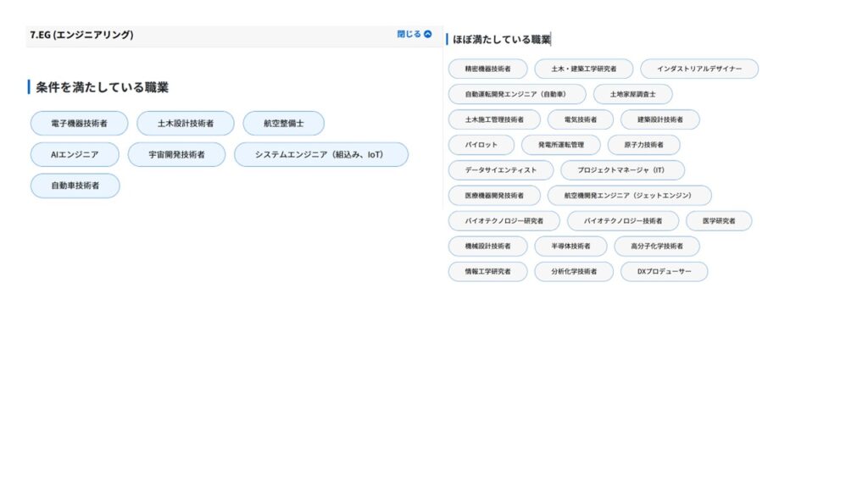Open the 土木設計技術者 occupation

(186, 124)
